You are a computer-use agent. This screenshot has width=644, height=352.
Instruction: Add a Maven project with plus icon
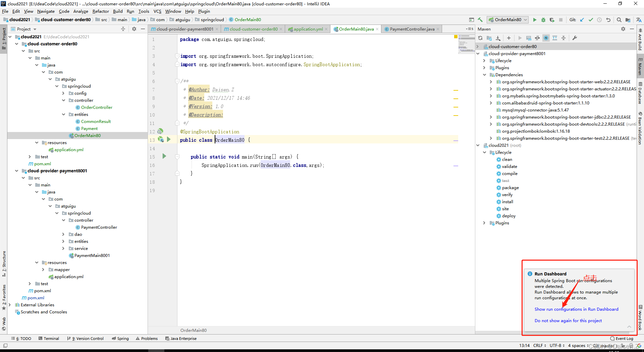pyautogui.click(x=509, y=38)
